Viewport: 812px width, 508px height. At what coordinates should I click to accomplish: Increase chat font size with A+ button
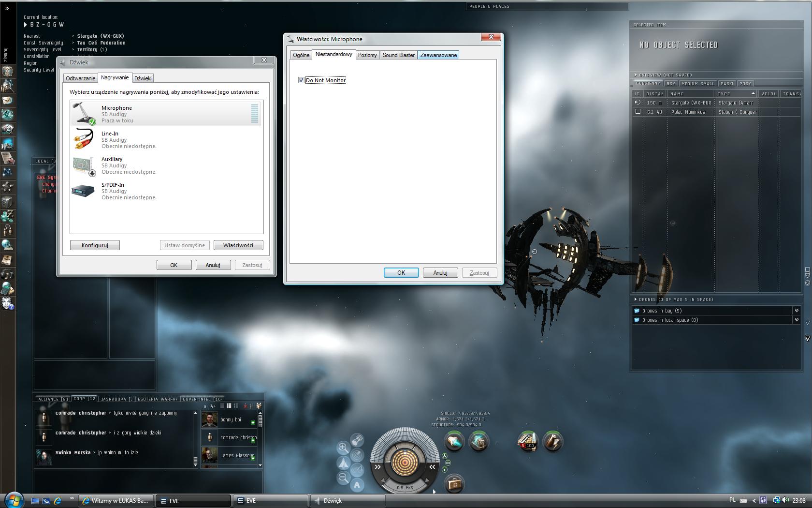tap(213, 406)
